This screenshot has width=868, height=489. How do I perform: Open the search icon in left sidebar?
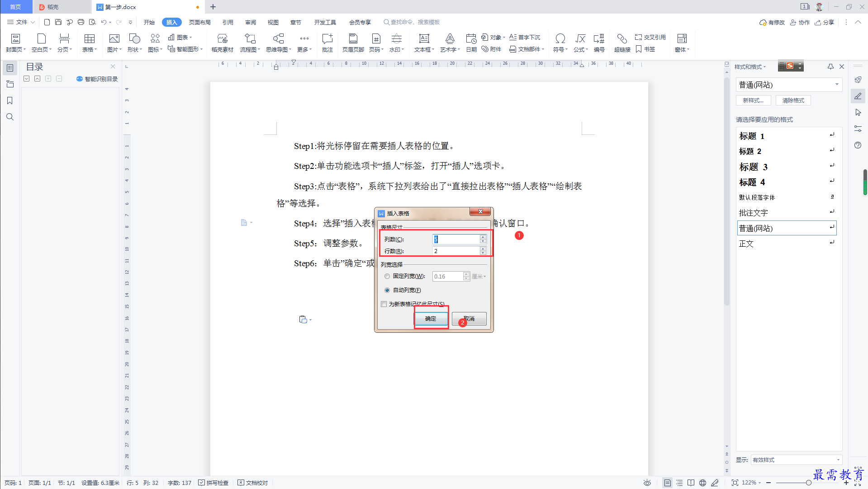pos(9,117)
